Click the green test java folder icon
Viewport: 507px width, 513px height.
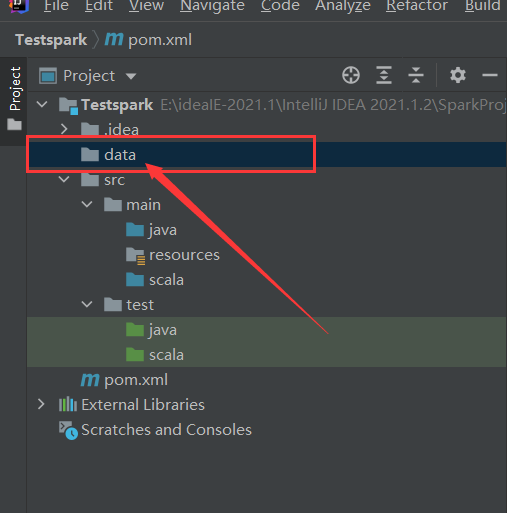pos(135,330)
